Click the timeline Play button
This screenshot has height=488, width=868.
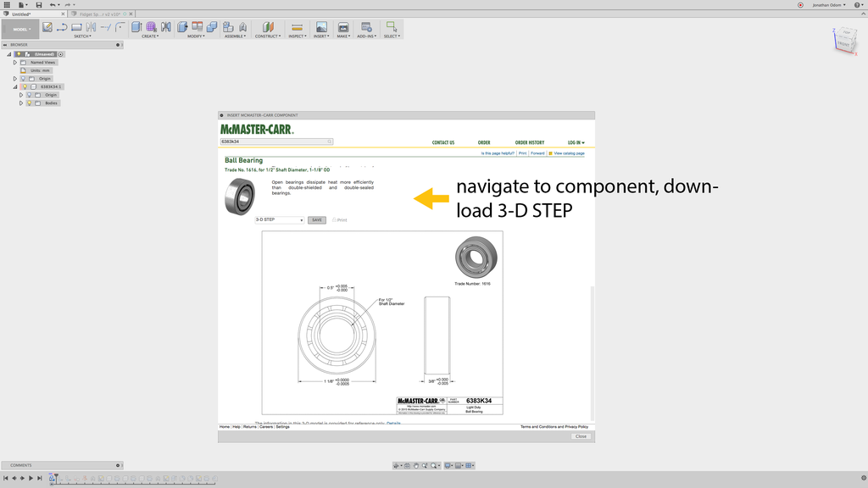coord(31,478)
